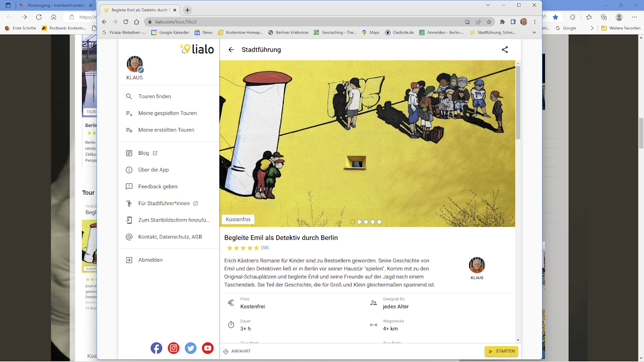
Task: Select second image carousel dot
Action: tap(359, 222)
